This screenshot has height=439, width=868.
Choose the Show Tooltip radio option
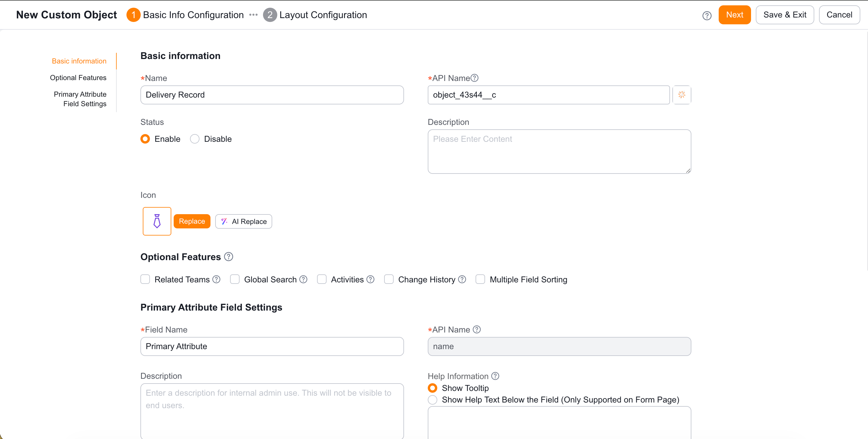click(x=432, y=388)
